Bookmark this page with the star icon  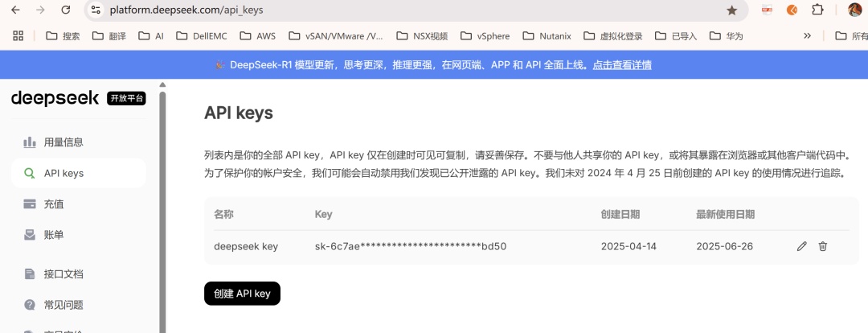point(731,10)
